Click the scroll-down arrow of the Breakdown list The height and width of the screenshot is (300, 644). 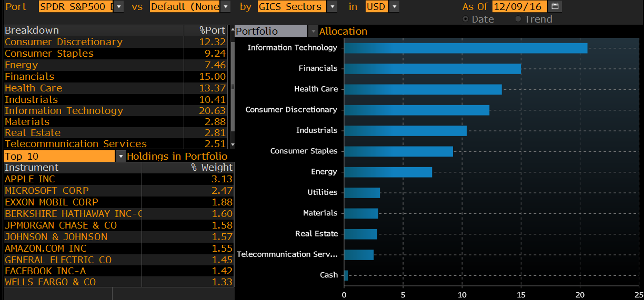click(232, 144)
